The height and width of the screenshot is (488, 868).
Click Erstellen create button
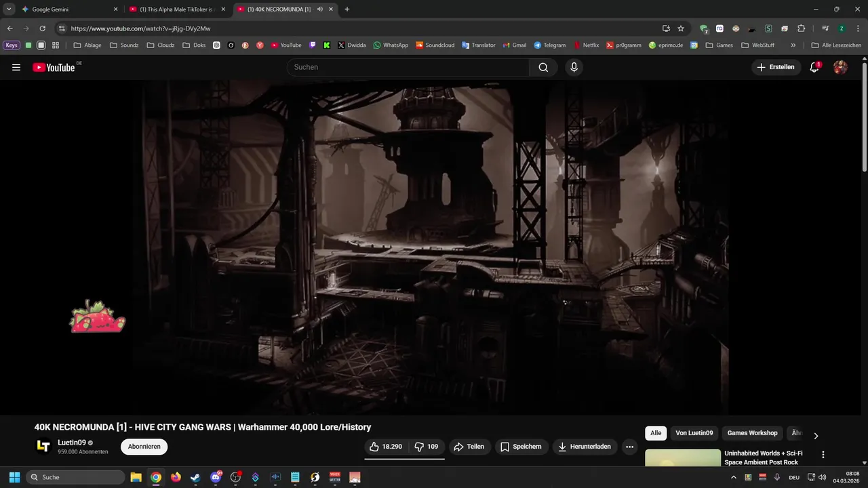[x=776, y=67]
